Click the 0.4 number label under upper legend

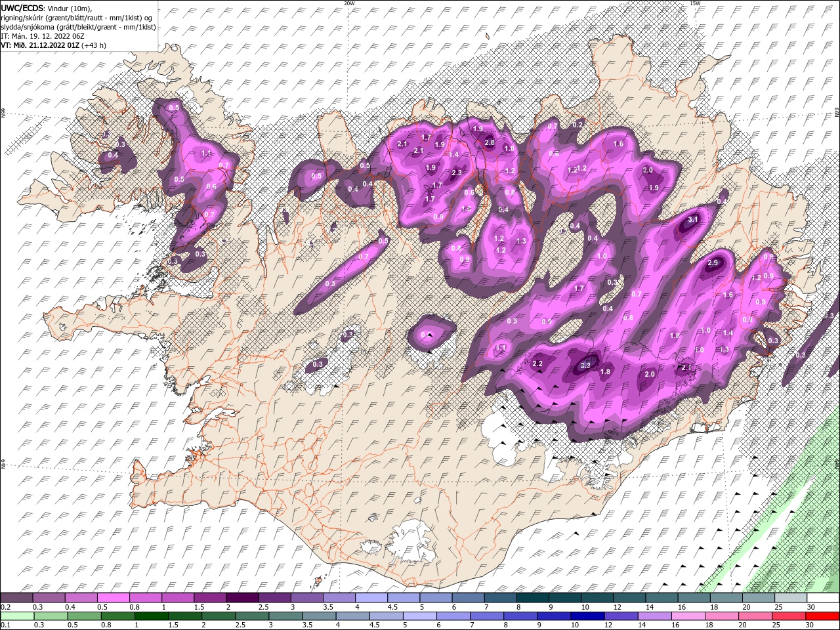coord(70,607)
